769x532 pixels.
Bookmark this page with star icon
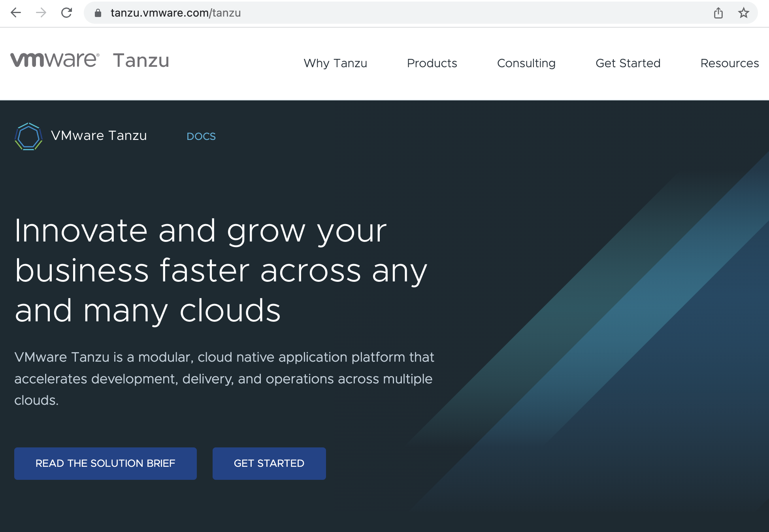pyautogui.click(x=743, y=13)
